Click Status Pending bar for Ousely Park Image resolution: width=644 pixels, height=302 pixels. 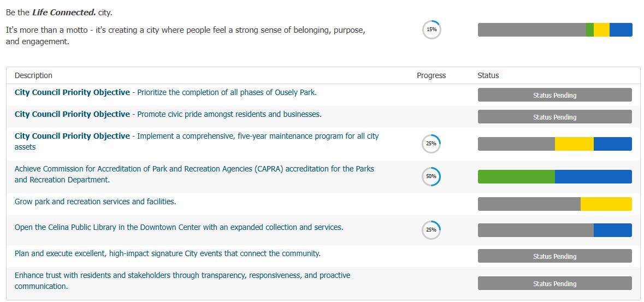554,95
